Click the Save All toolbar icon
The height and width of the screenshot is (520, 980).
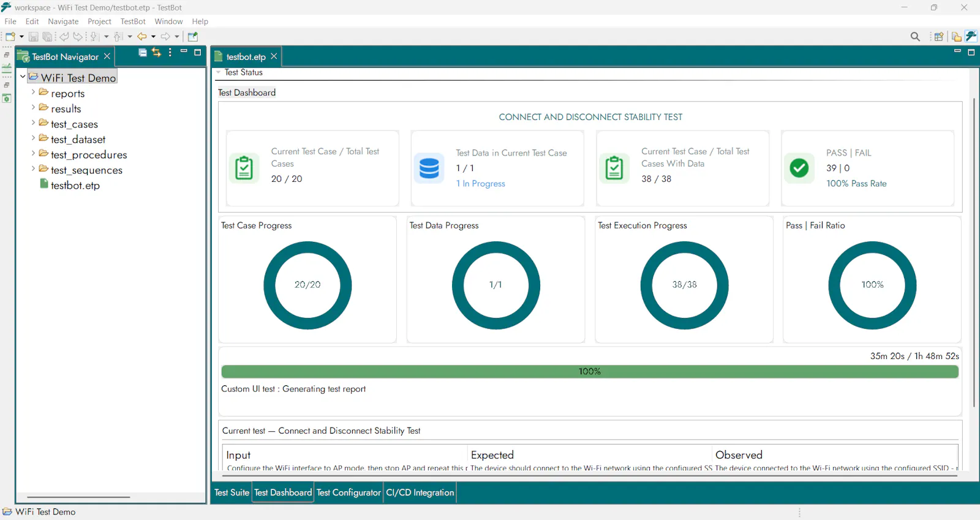47,37
